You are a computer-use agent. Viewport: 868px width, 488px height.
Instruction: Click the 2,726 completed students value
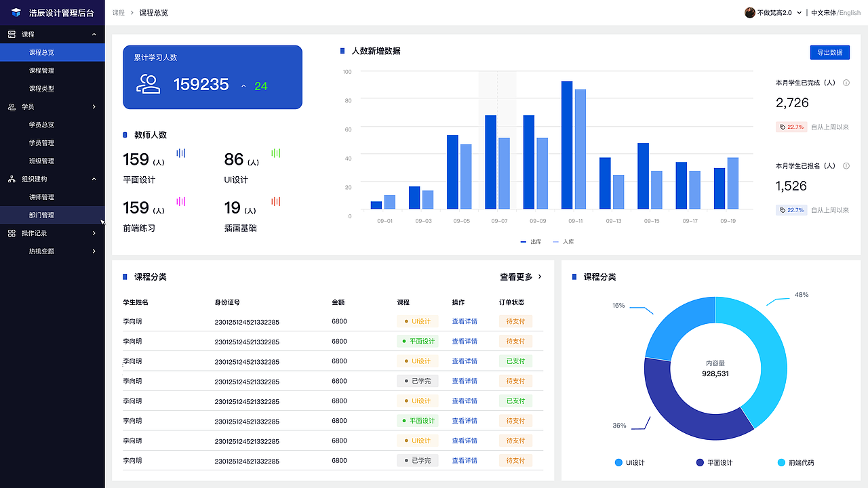point(792,103)
